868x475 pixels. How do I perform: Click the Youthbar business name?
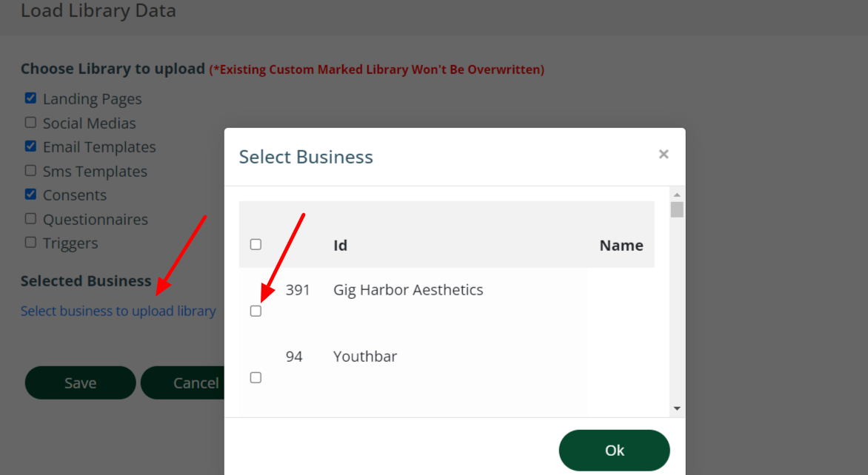(365, 356)
